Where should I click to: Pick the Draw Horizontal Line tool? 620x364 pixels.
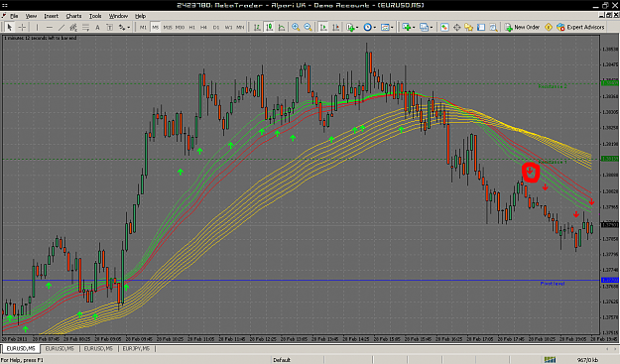pyautogui.click(x=49, y=27)
